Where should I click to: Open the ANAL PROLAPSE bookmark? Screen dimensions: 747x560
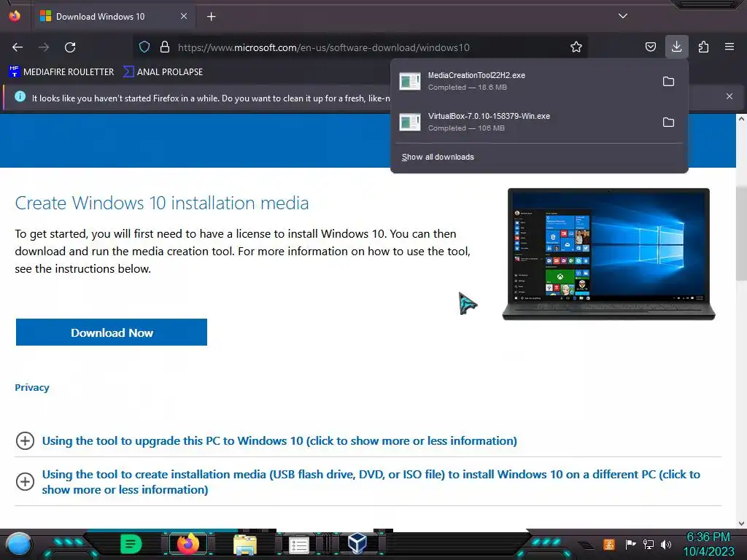tap(163, 72)
